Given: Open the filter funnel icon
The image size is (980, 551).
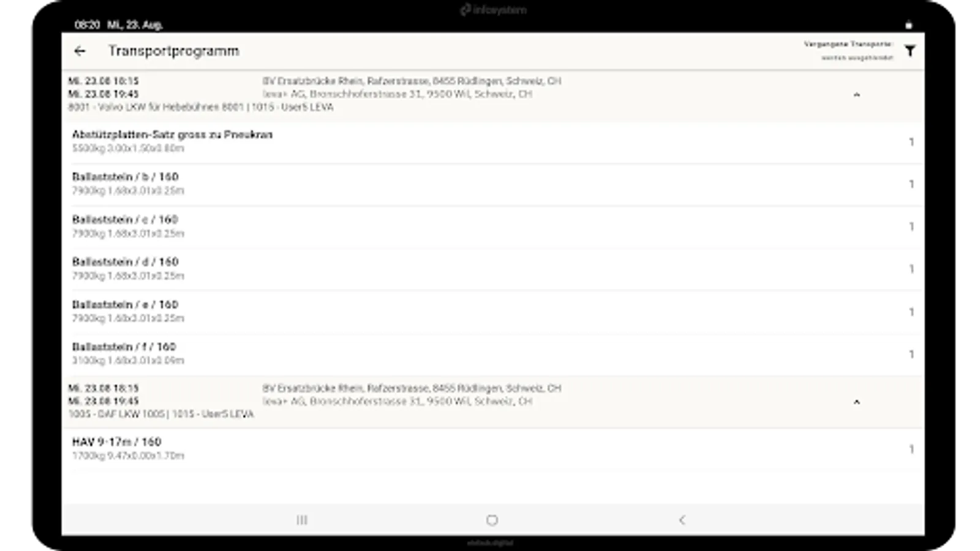Looking at the screenshot, I should [910, 51].
